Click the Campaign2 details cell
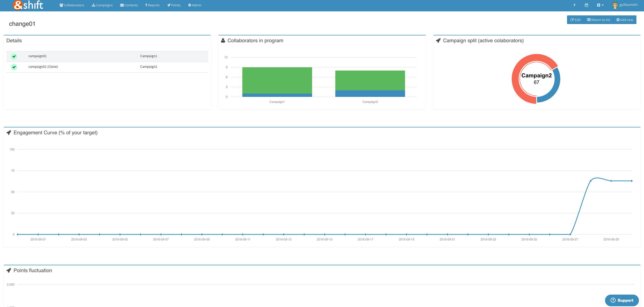The height and width of the screenshot is (307, 644). click(149, 67)
